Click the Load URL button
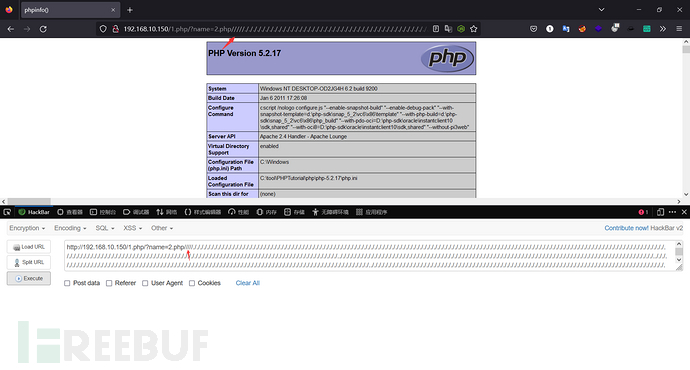This screenshot has height=370, width=690. coord(29,247)
